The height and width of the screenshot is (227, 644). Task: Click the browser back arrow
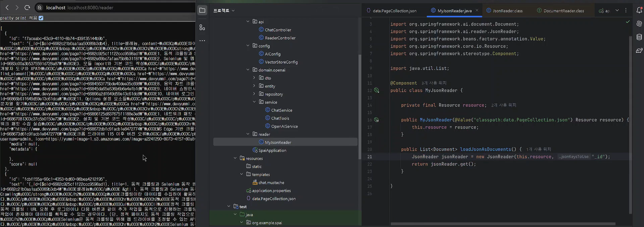pyautogui.click(x=7, y=7)
